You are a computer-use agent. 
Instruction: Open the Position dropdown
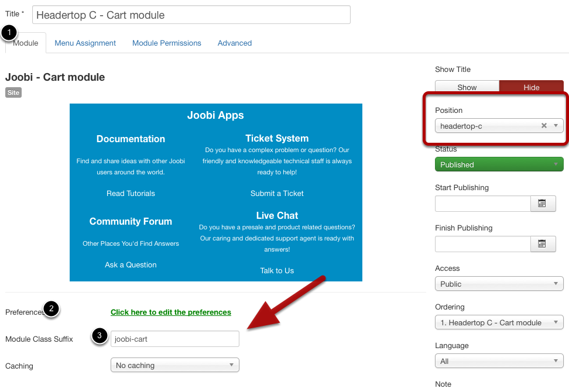[499, 126]
